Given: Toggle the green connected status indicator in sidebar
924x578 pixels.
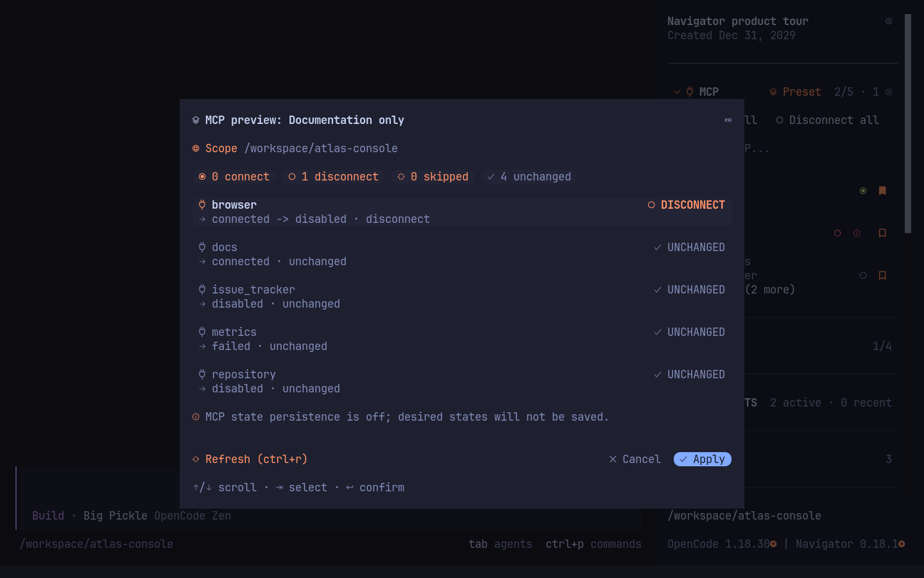Looking at the screenshot, I should tap(863, 191).
